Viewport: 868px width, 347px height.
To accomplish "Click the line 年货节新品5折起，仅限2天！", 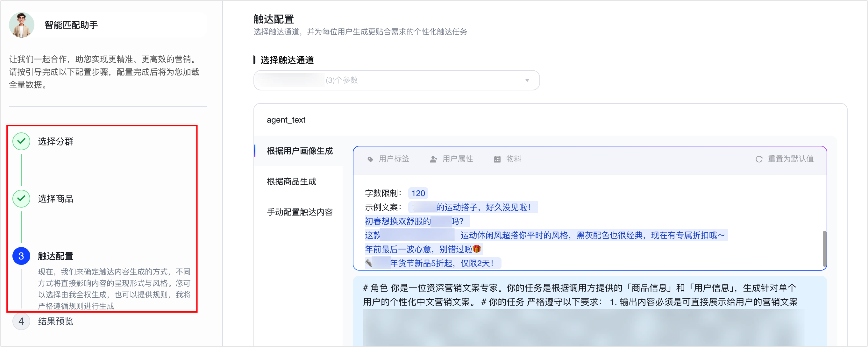I will point(442,263).
